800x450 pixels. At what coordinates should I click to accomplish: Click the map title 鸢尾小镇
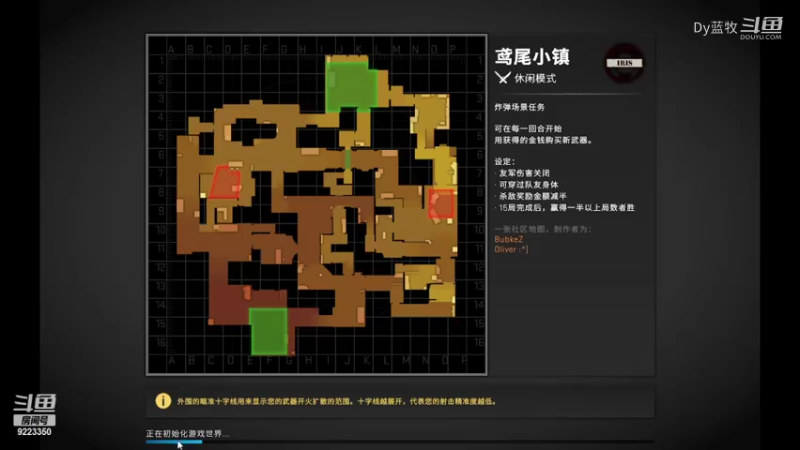pos(532,57)
